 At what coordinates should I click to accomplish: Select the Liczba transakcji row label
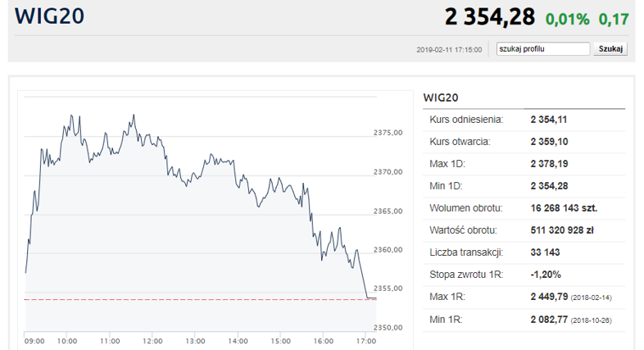(x=466, y=252)
